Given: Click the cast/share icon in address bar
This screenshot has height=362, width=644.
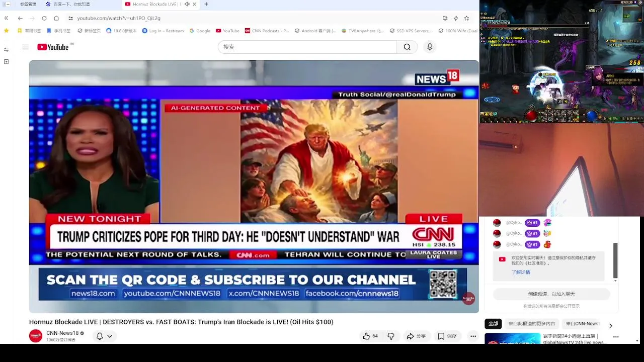Looking at the screenshot, I should click(x=445, y=18).
